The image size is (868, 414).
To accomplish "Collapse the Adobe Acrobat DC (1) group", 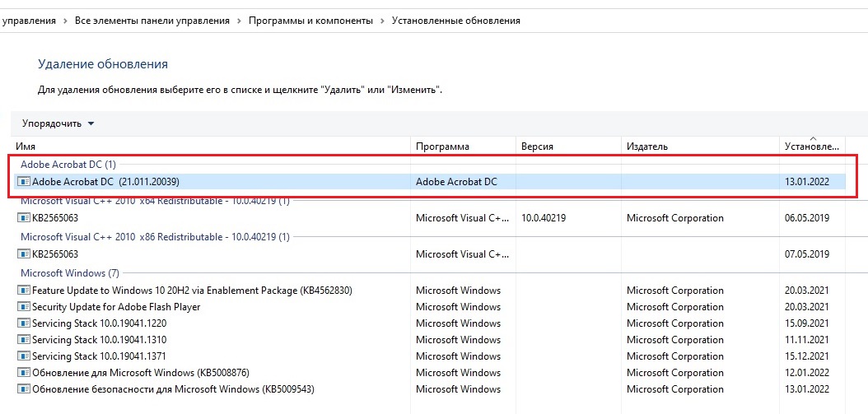I will click(x=68, y=165).
